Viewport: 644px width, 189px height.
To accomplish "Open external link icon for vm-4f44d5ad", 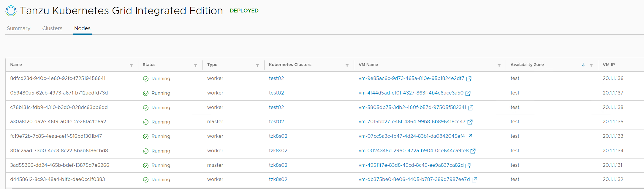I will [468, 93].
